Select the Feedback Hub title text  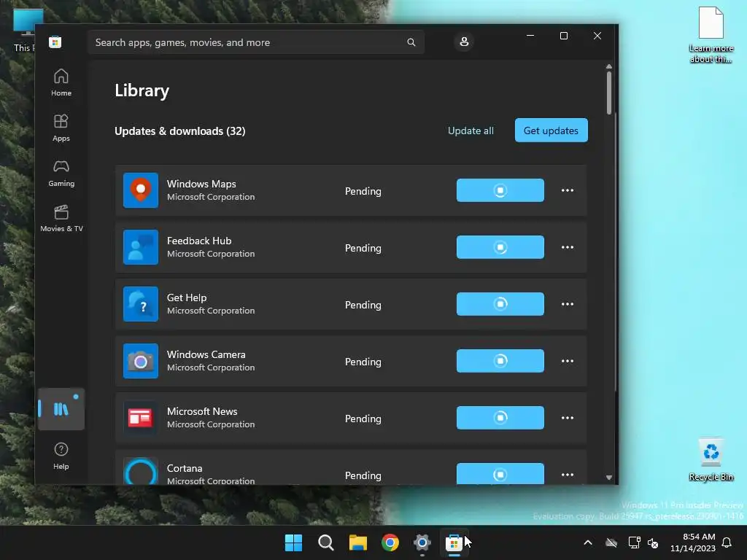click(x=199, y=241)
